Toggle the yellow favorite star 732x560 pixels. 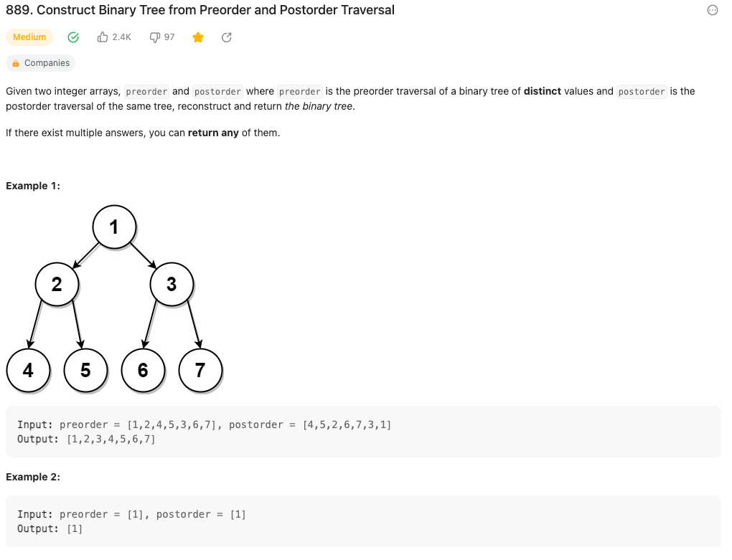tap(198, 37)
